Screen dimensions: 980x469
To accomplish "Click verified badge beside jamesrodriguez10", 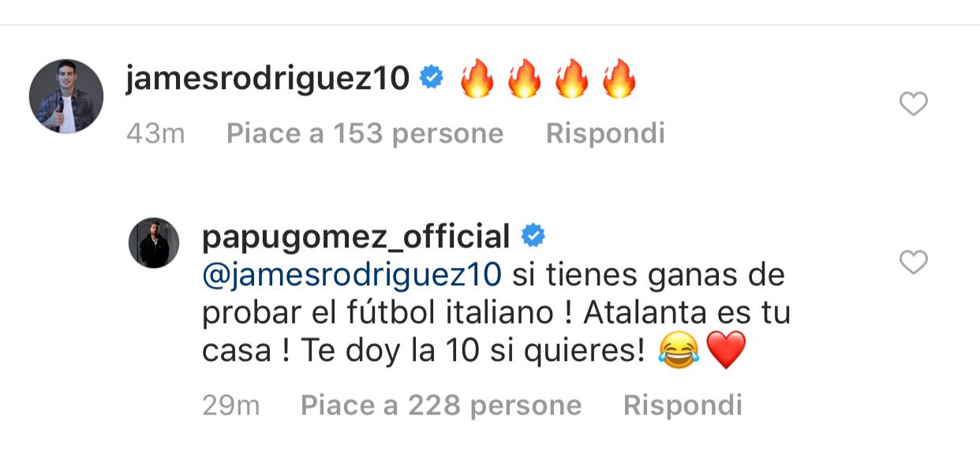I will pyautogui.click(x=432, y=77).
